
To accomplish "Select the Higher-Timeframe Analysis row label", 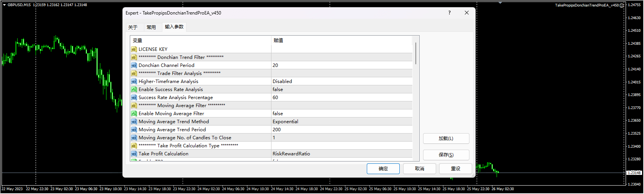I will coord(168,81).
